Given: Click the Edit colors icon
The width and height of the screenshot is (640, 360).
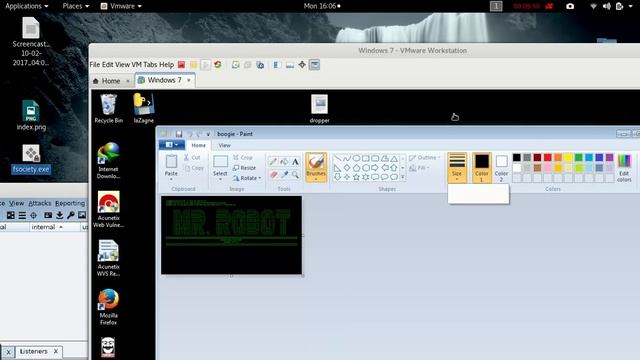Looking at the screenshot, I should tap(624, 167).
